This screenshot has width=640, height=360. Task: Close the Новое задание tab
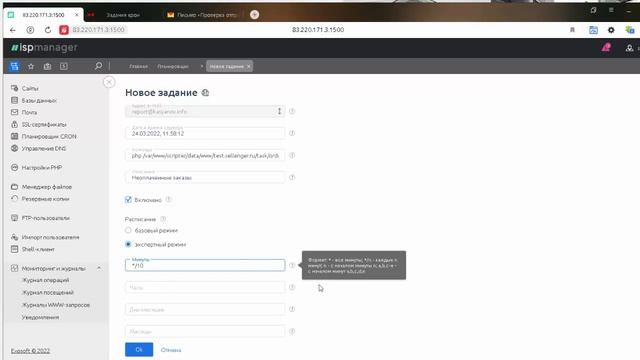click(249, 66)
